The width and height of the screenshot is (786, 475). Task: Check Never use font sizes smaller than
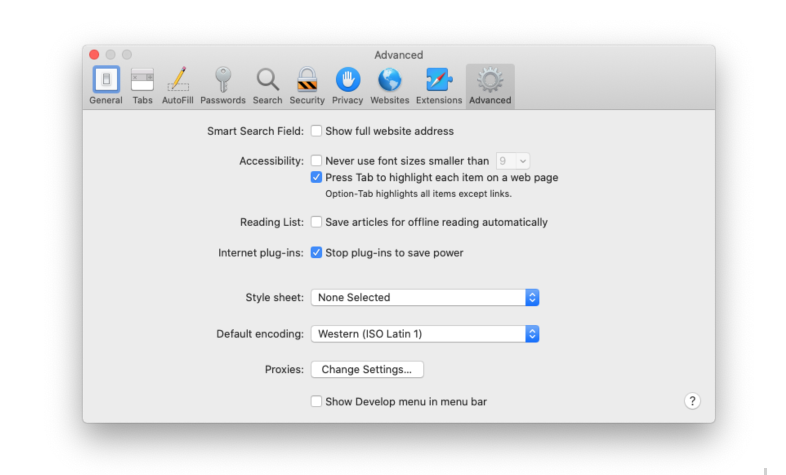[x=316, y=160]
